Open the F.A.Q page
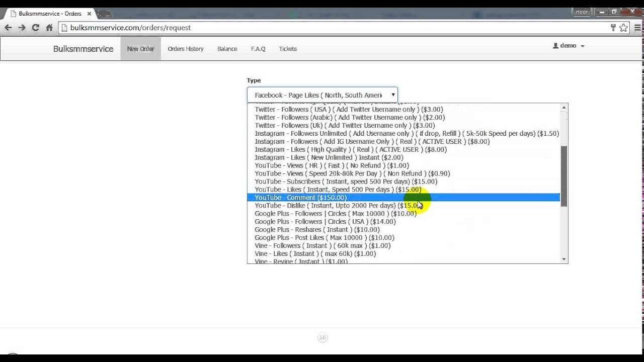644x362 pixels. click(x=258, y=49)
